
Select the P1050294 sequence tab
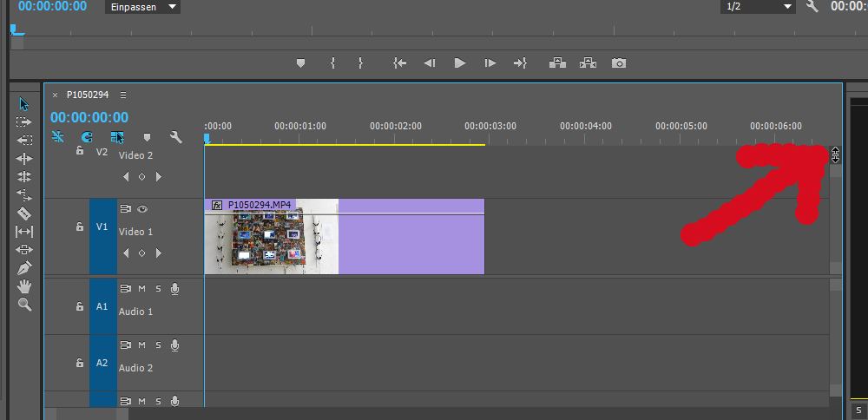[x=88, y=95]
